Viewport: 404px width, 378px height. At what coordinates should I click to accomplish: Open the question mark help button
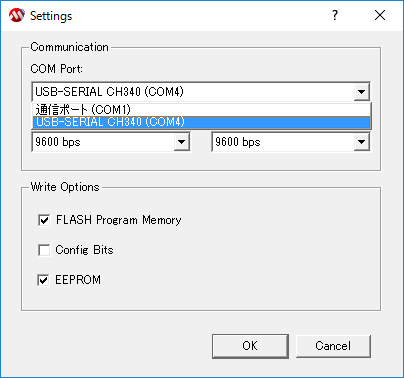335,15
